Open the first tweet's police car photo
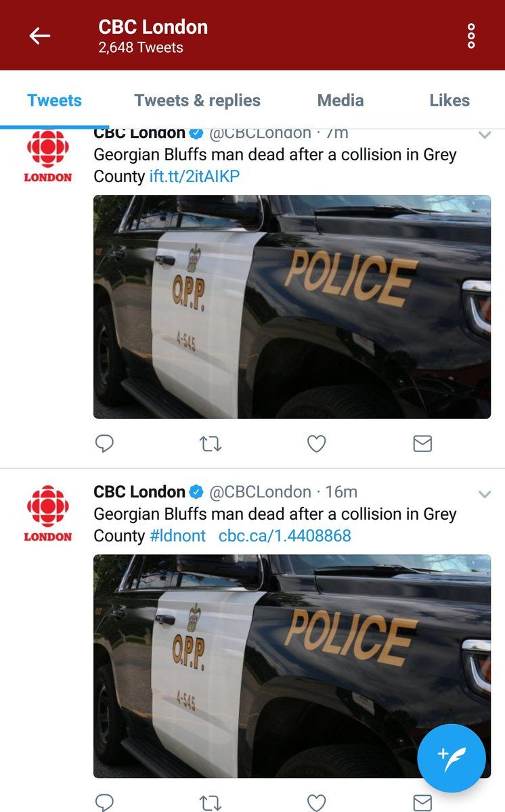 292,307
